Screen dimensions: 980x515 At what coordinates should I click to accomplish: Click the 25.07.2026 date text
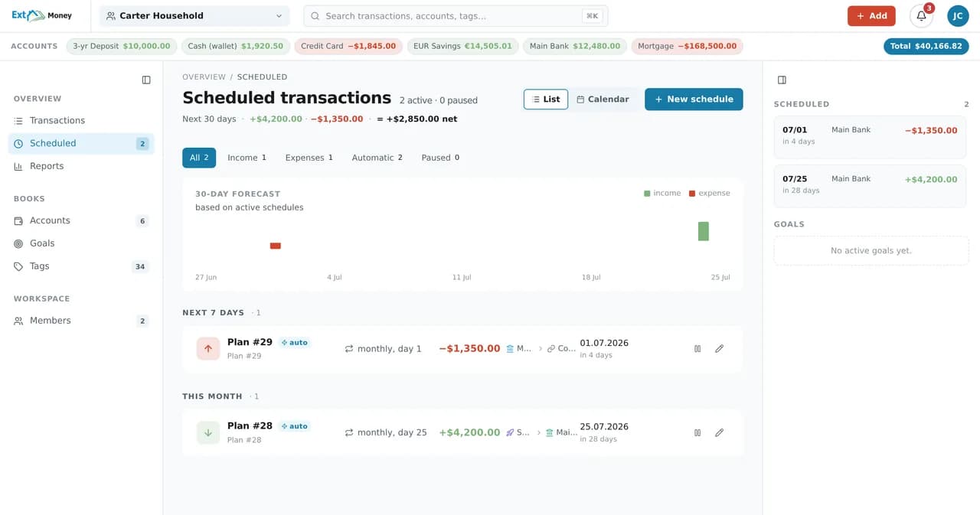tap(604, 427)
